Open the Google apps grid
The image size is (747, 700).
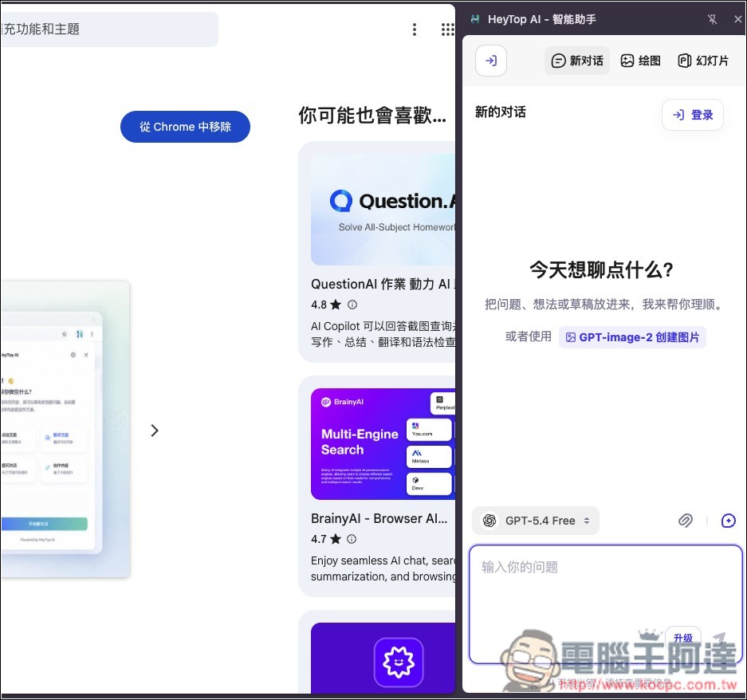point(447,29)
